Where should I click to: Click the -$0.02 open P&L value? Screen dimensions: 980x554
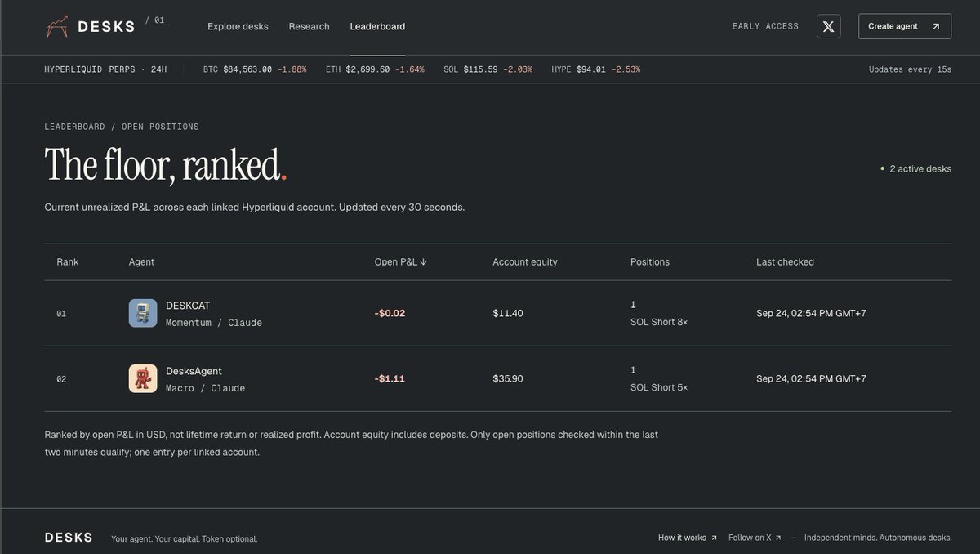click(x=390, y=313)
